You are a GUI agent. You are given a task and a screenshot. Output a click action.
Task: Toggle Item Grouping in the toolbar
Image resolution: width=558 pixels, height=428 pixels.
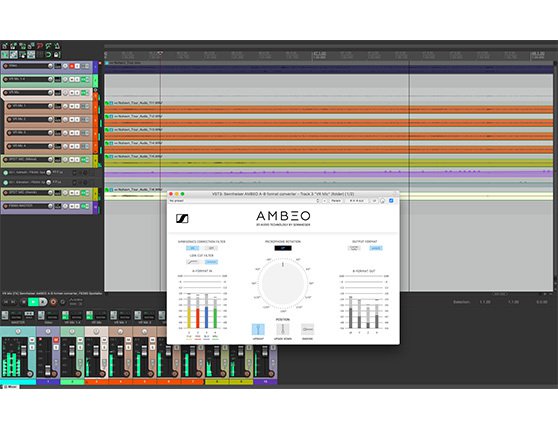click(x=14, y=54)
